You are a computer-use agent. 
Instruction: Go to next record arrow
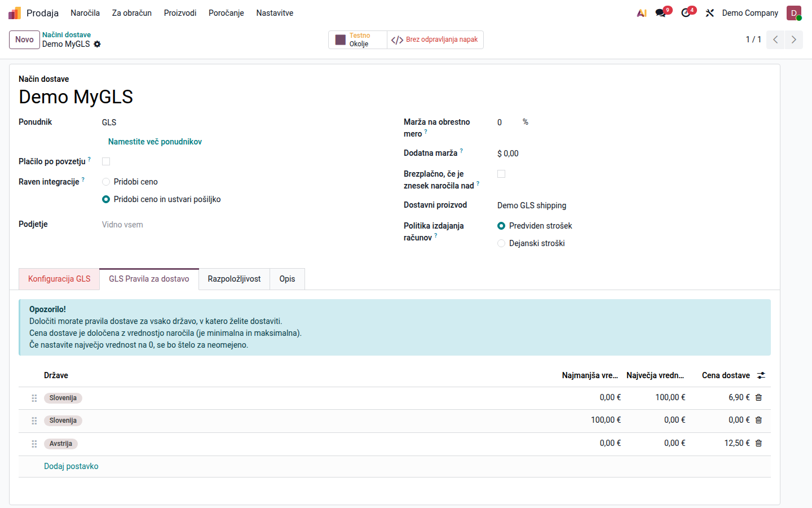(x=793, y=40)
